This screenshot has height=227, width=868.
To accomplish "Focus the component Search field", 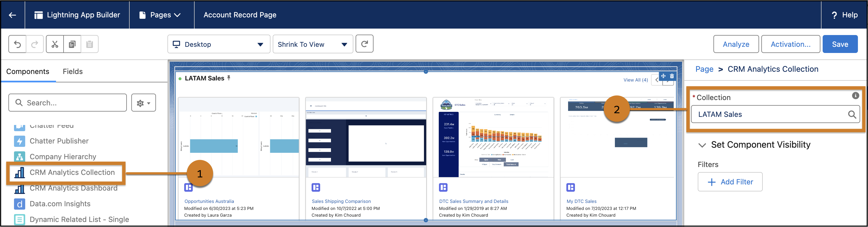I will point(68,103).
